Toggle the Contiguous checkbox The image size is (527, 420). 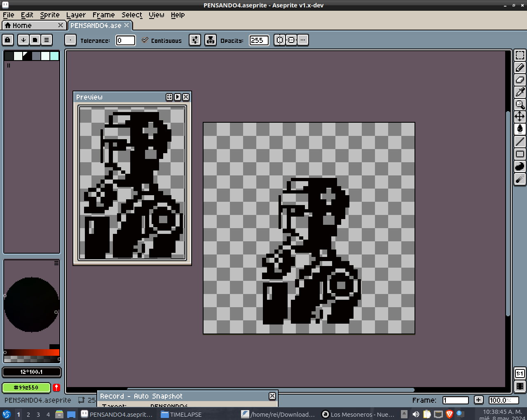pos(162,40)
